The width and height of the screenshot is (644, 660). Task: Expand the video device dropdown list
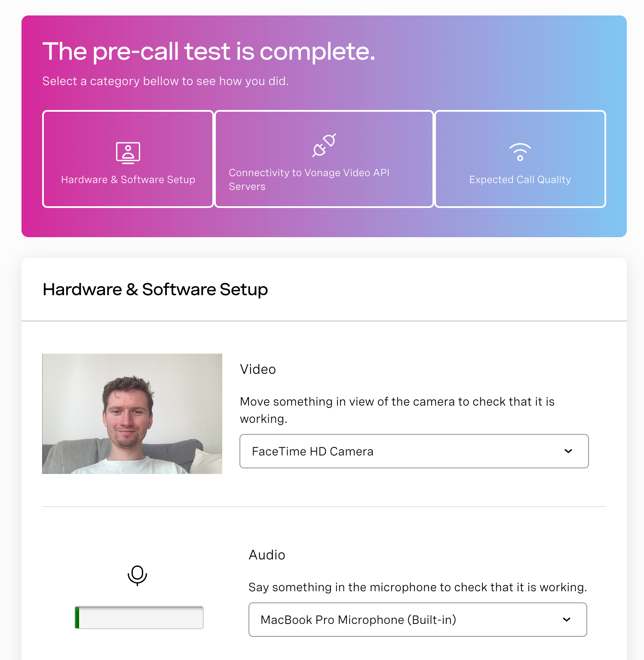(x=414, y=451)
